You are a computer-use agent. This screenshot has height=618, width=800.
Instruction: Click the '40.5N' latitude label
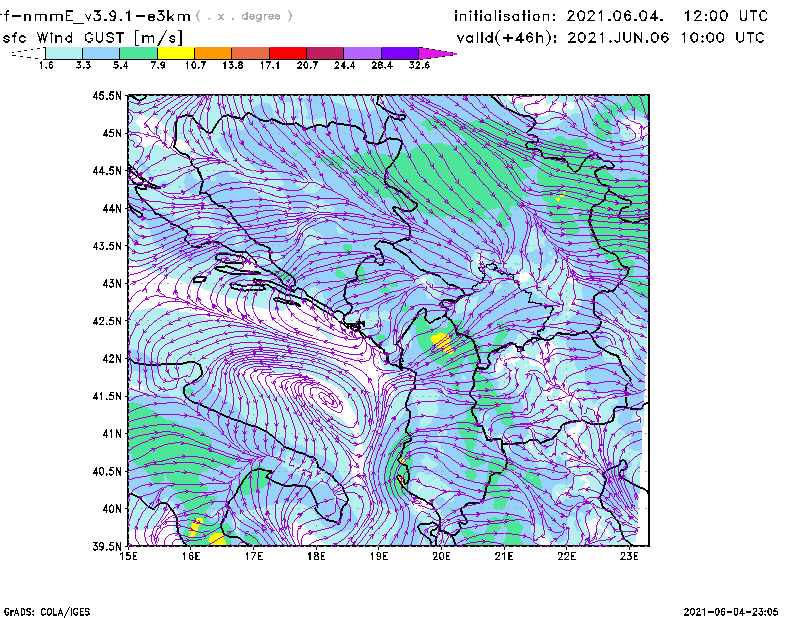pos(107,471)
